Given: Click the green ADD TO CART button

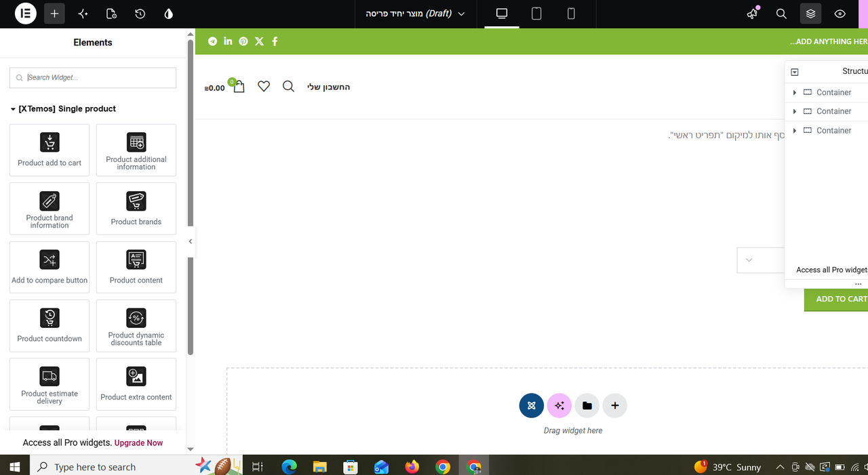Looking at the screenshot, I should [x=837, y=299].
